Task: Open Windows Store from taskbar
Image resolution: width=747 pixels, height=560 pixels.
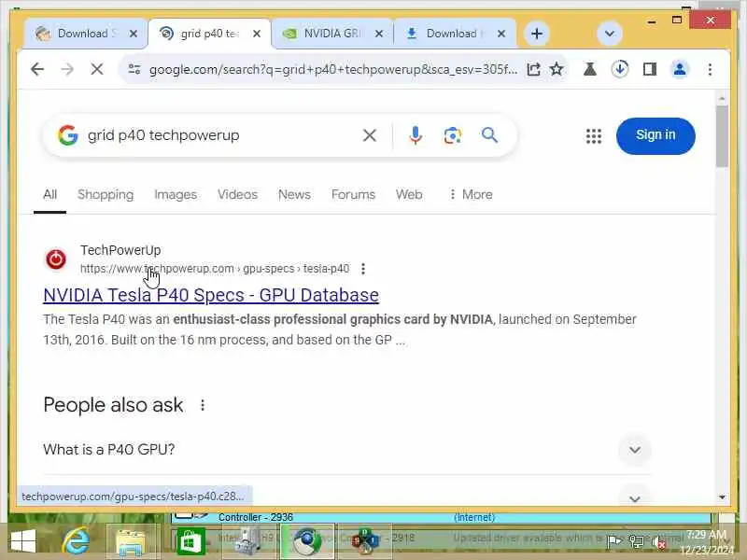Action: [190, 542]
